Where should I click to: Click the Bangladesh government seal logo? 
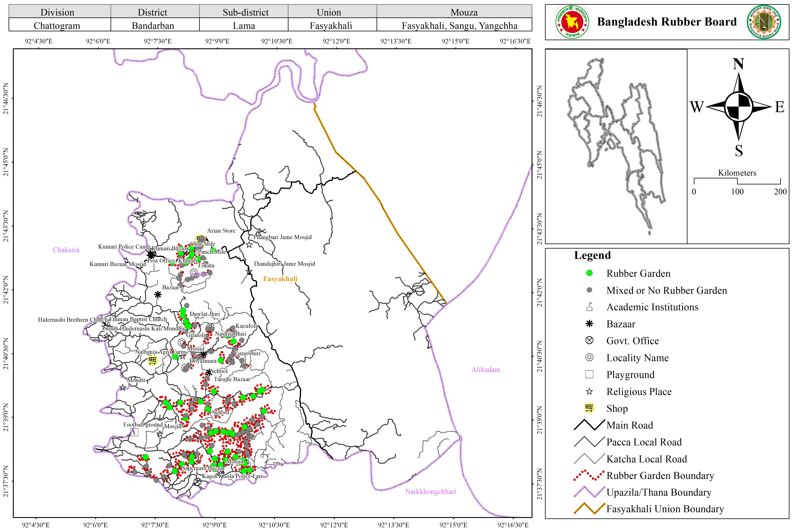click(x=572, y=22)
